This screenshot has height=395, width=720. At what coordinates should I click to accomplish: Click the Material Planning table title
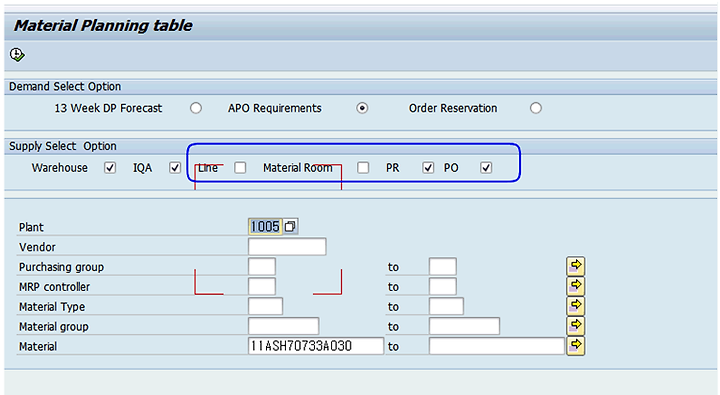[103, 25]
